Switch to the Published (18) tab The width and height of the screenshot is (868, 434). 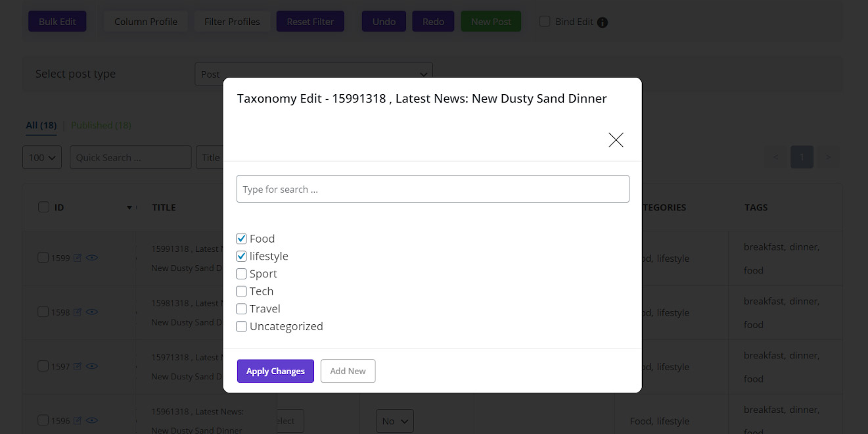(x=101, y=126)
